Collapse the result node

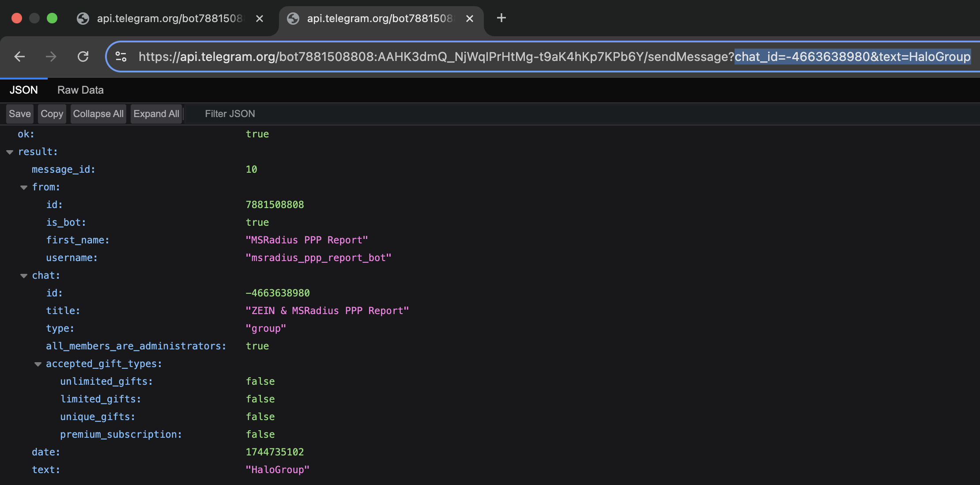pos(10,152)
